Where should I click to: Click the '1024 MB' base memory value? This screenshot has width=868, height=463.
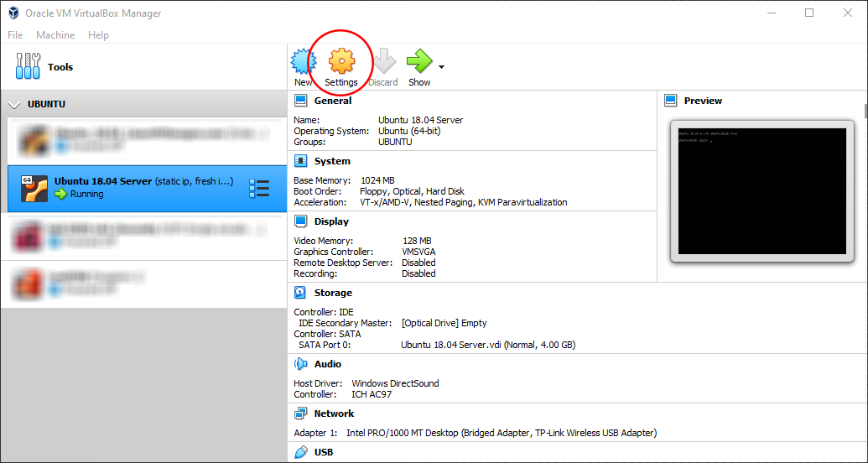pos(377,180)
